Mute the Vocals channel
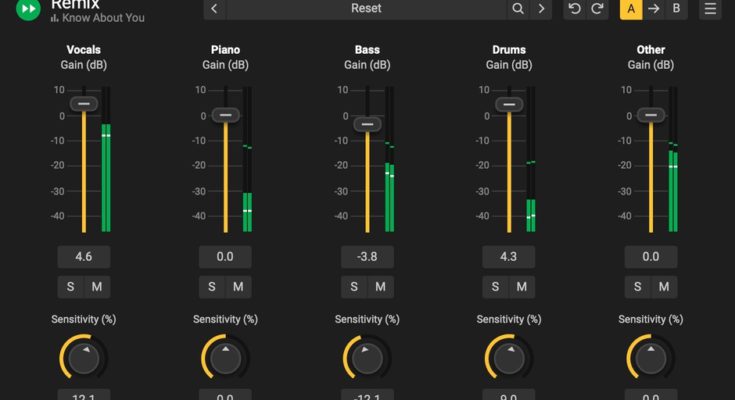 pos(96,287)
